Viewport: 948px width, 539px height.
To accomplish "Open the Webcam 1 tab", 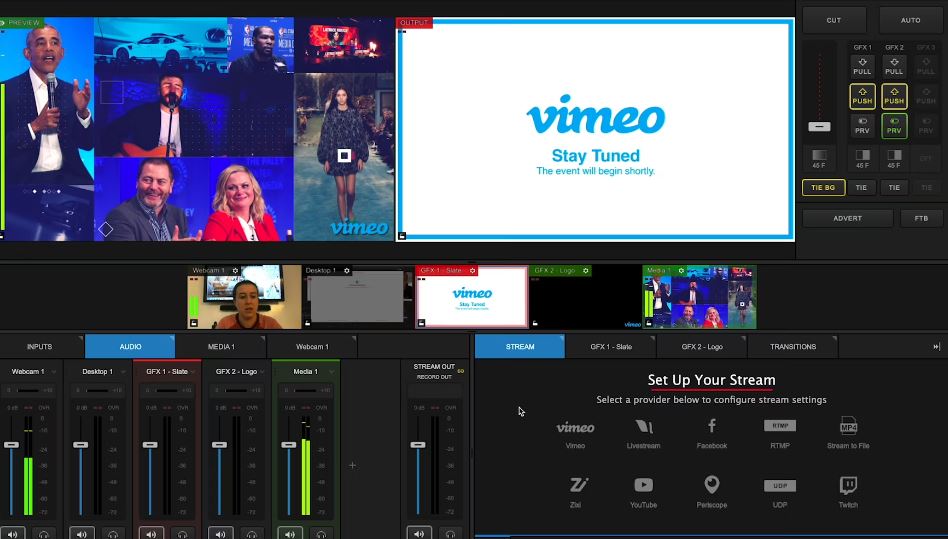I will pyautogui.click(x=312, y=347).
